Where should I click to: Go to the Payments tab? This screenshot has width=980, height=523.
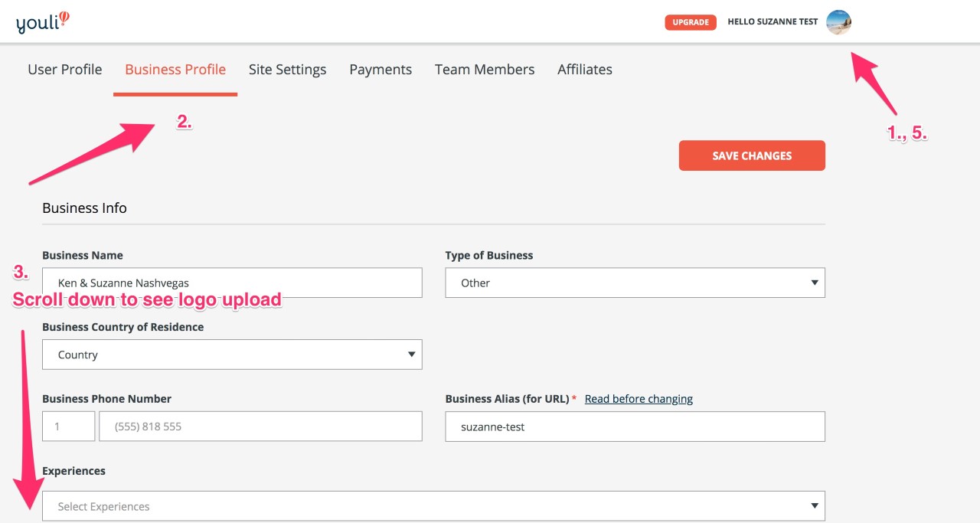click(381, 70)
